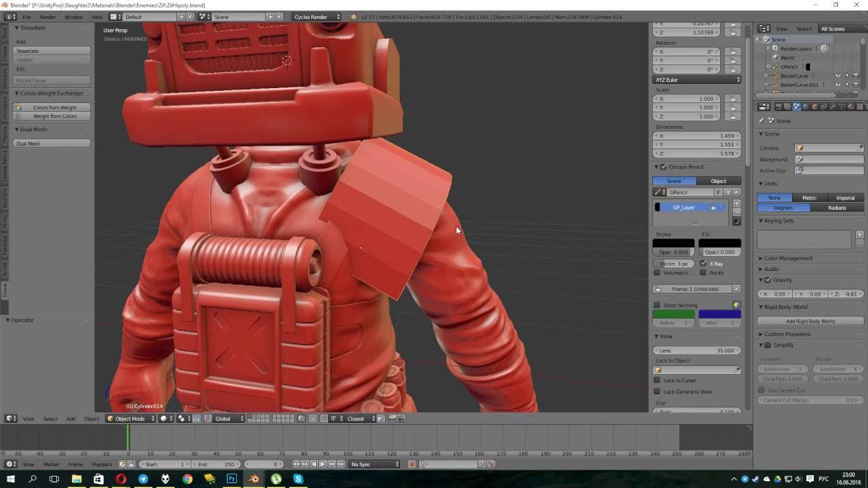Click the red record auto-keyframe button
868x488 pixels.
[x=412, y=464]
